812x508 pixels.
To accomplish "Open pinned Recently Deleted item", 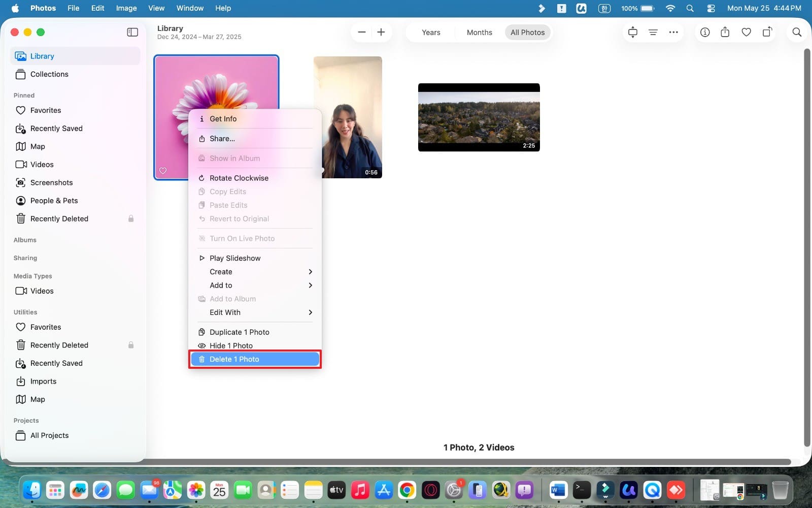I will click(x=75, y=218).
